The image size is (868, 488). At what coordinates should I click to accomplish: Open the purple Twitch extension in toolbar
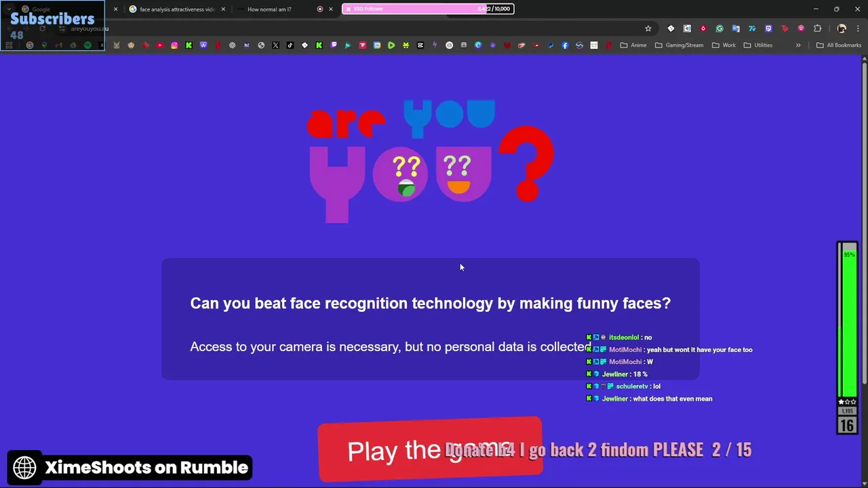pos(768,28)
